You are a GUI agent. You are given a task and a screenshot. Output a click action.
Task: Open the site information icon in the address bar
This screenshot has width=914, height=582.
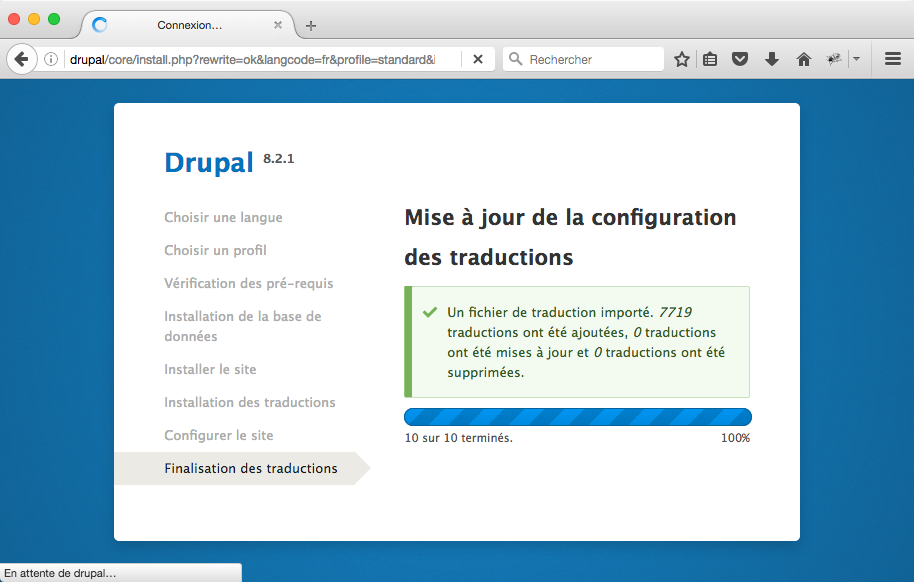(x=51, y=59)
